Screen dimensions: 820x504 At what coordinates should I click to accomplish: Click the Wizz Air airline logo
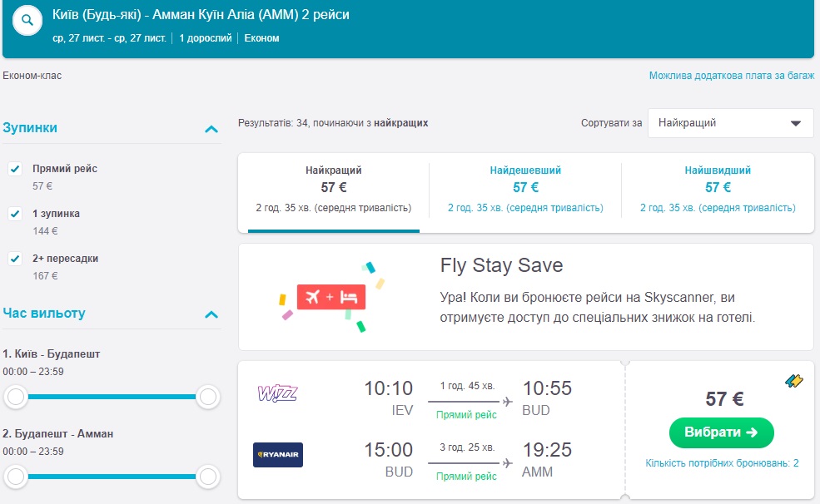[x=277, y=393]
